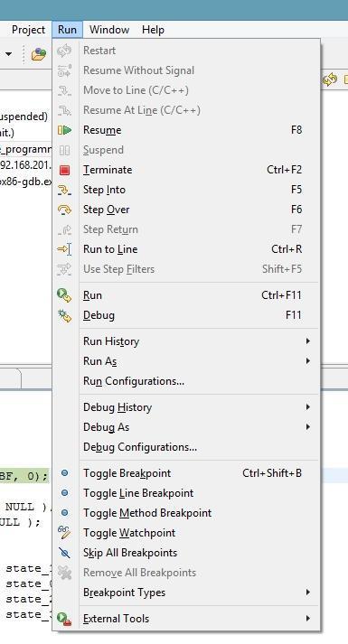Click the Step Return icon
Viewport: 348px width, 644px height.
click(x=64, y=229)
